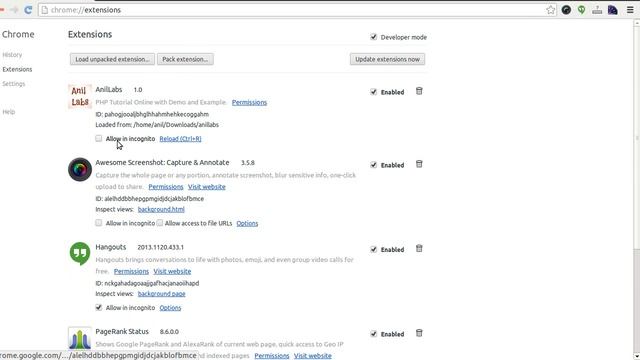Click the green Hangouts quote logo
640x360 pixels.
80,253
